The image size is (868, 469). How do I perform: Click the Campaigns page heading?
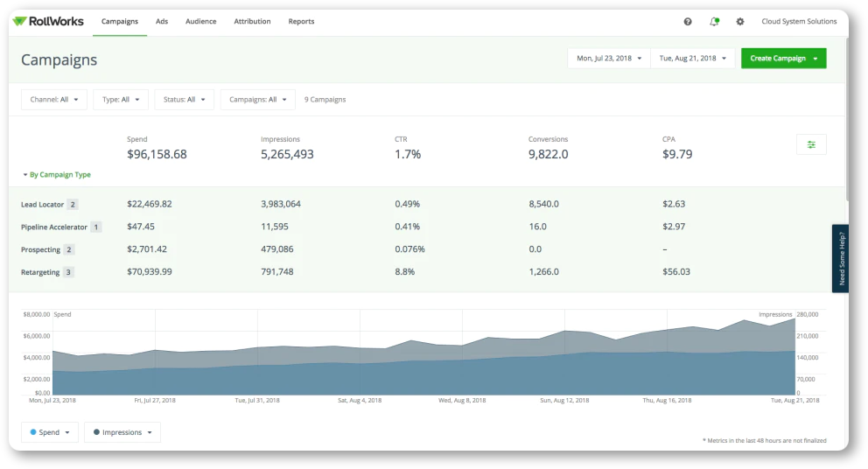(59, 59)
